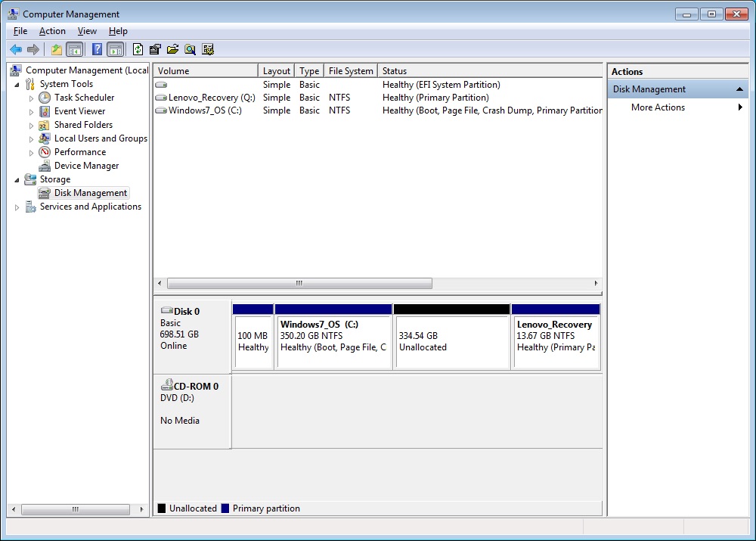Click the open folder toolbar icon
756x541 pixels.
172,49
